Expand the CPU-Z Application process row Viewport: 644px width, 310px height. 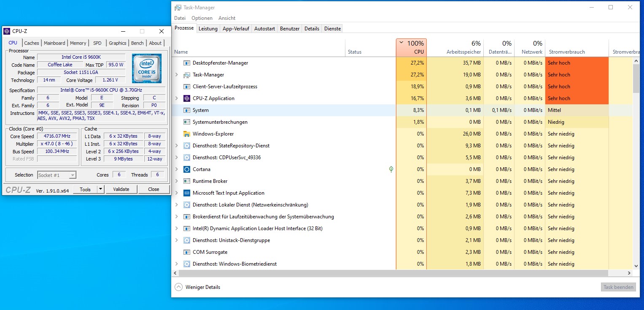[176, 98]
